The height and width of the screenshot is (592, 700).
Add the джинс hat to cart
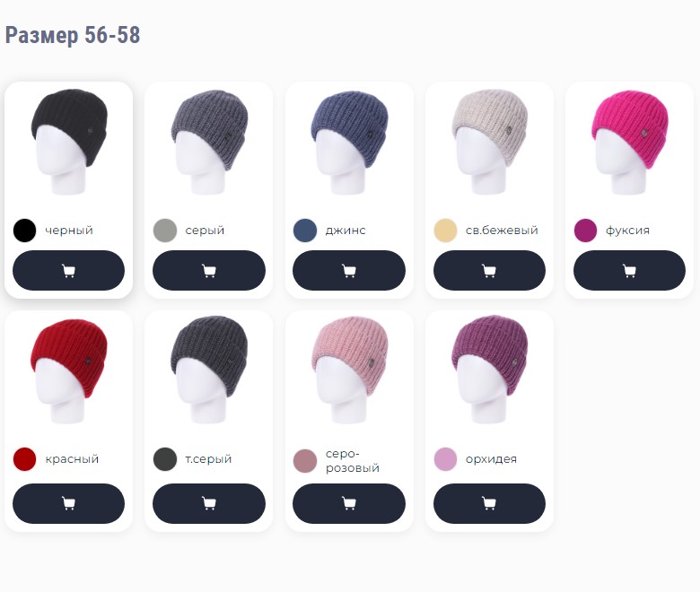pyautogui.click(x=349, y=270)
